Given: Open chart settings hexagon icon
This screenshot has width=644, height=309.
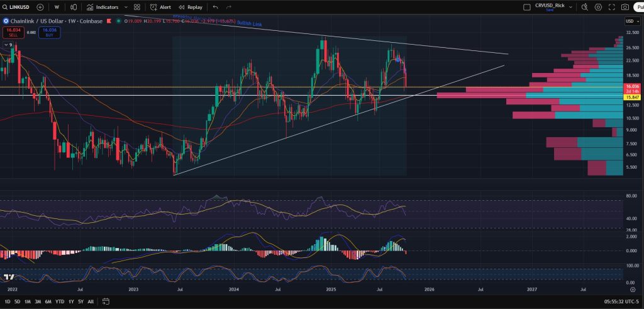Looking at the screenshot, I should [598, 7].
